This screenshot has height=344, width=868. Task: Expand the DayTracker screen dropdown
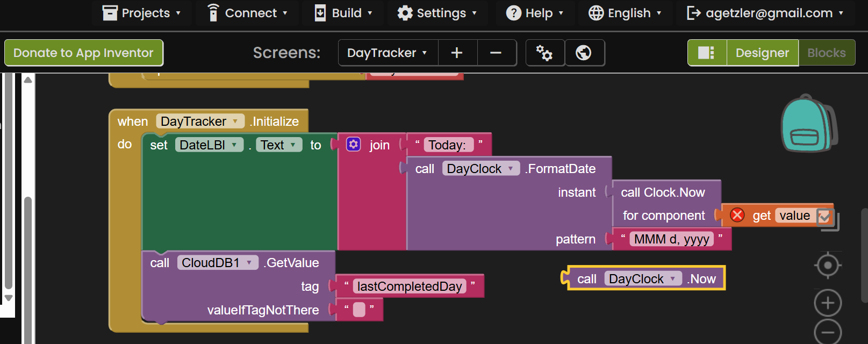(388, 53)
